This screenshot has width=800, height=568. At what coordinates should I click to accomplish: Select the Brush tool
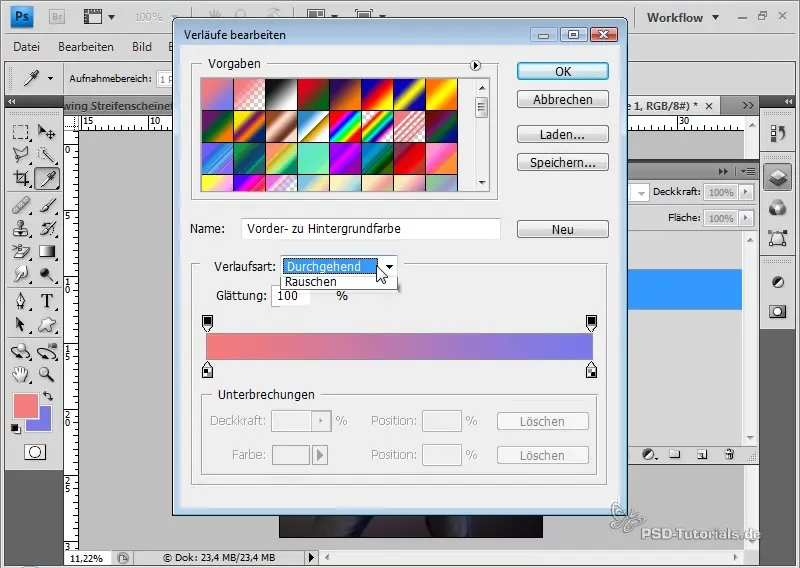47,206
